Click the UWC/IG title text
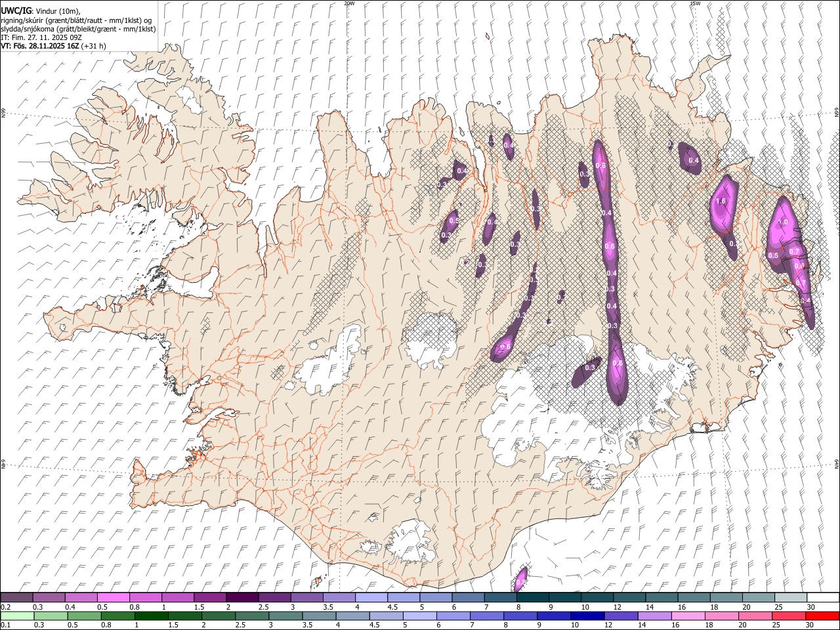 point(16,11)
